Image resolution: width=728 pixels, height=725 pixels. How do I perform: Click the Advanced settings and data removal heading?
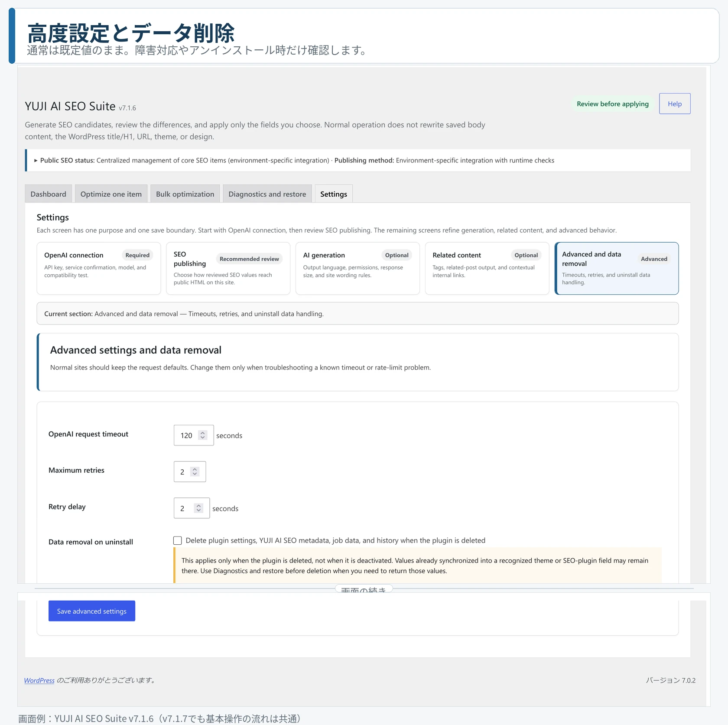[x=136, y=350]
